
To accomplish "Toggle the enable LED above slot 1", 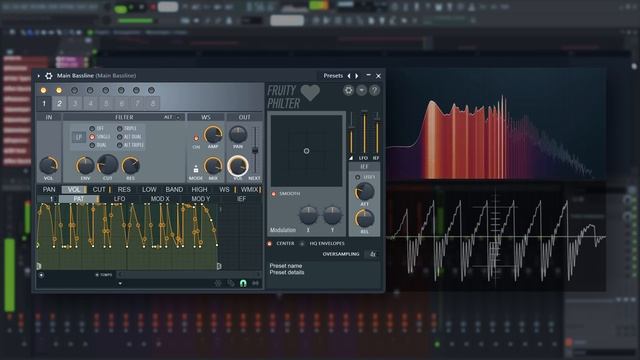I will 43,90.
